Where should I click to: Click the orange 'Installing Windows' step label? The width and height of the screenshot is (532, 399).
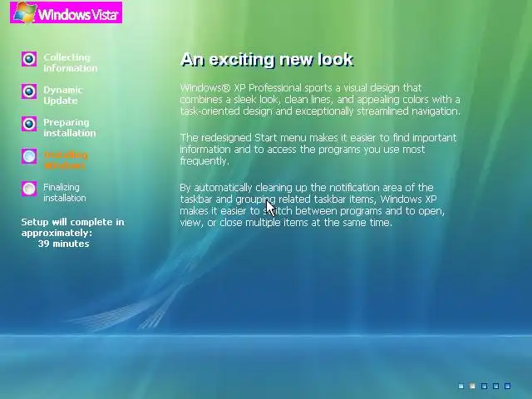66,160
